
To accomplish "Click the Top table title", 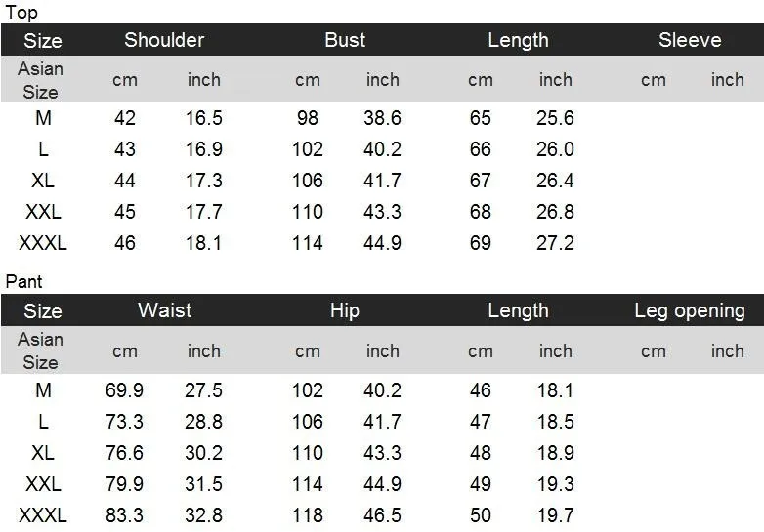I will click(21, 12).
